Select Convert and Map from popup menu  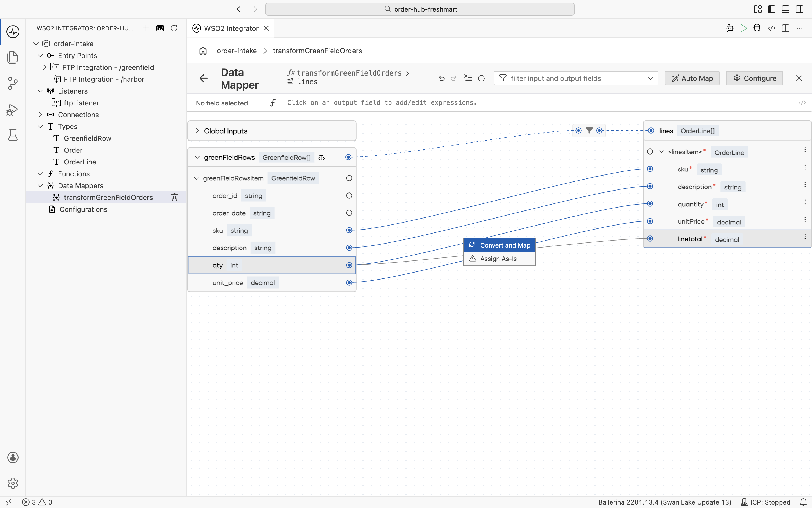(x=499, y=245)
